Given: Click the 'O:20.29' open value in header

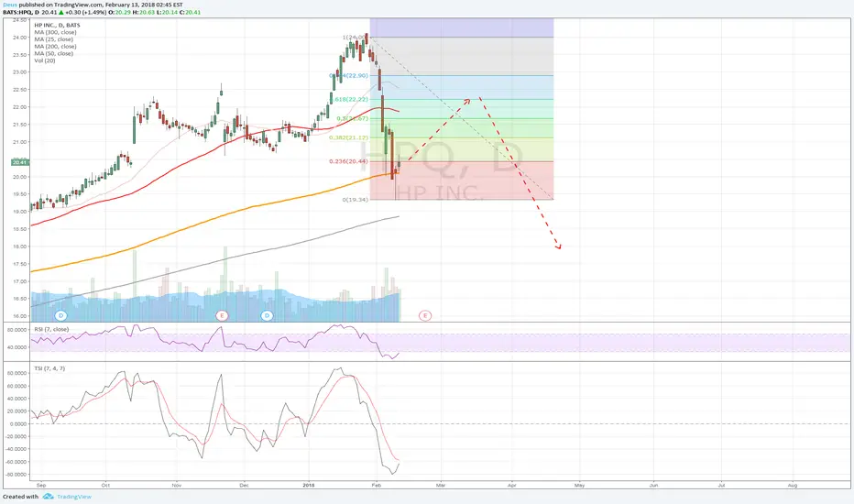Looking at the screenshot, I should tap(118, 12).
